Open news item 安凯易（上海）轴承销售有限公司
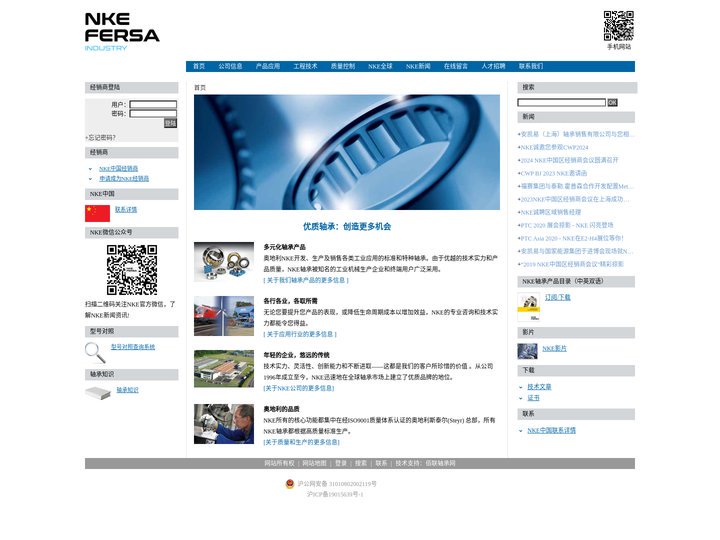Viewport: 720px width, 540px height. 577,134
